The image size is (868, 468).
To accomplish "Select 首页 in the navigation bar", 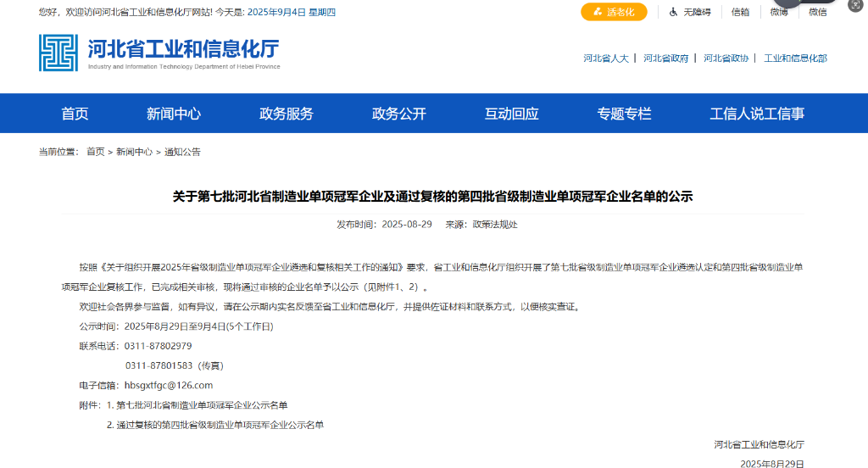I will pos(75,114).
